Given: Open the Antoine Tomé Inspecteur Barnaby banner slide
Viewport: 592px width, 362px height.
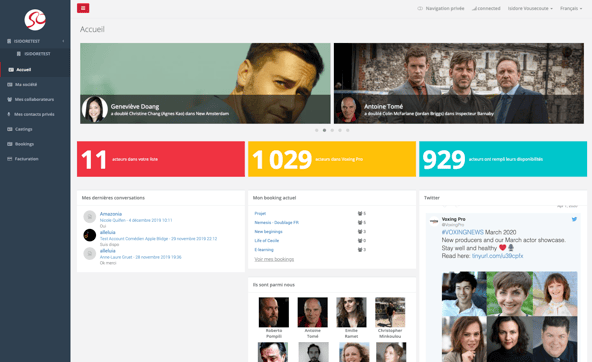Looking at the screenshot, I should coord(459,83).
